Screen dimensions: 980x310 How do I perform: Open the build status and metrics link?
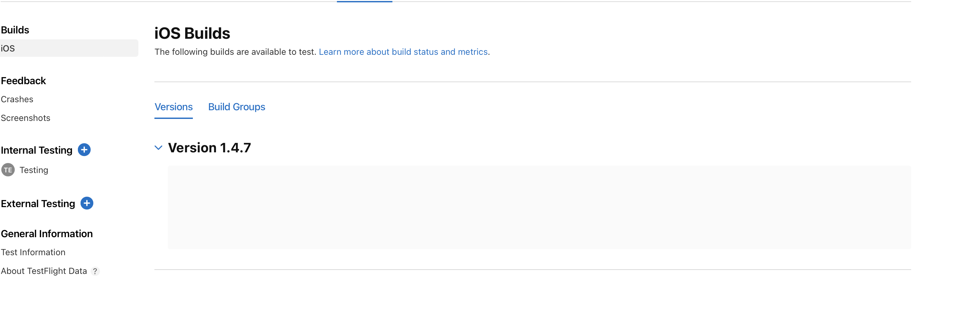pos(403,52)
